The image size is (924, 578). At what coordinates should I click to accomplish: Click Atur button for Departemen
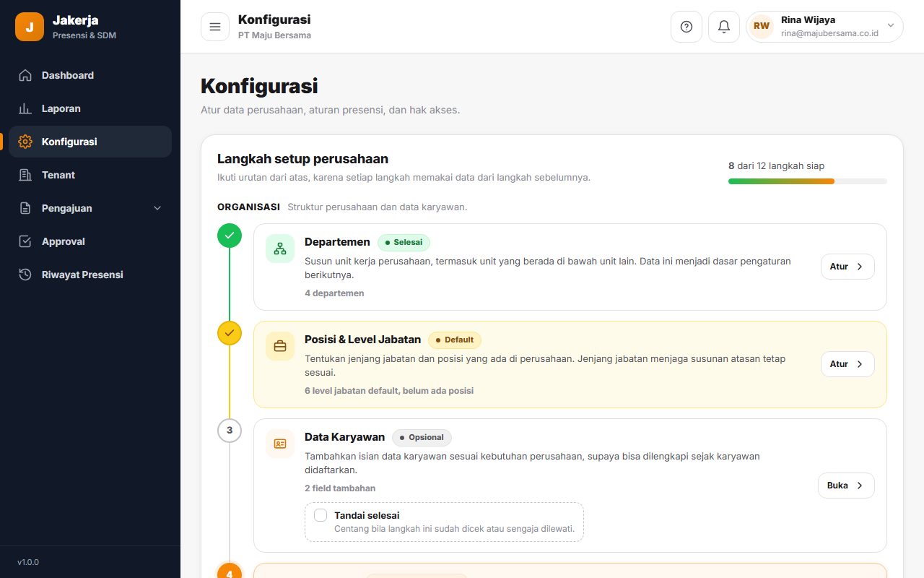[x=847, y=267]
